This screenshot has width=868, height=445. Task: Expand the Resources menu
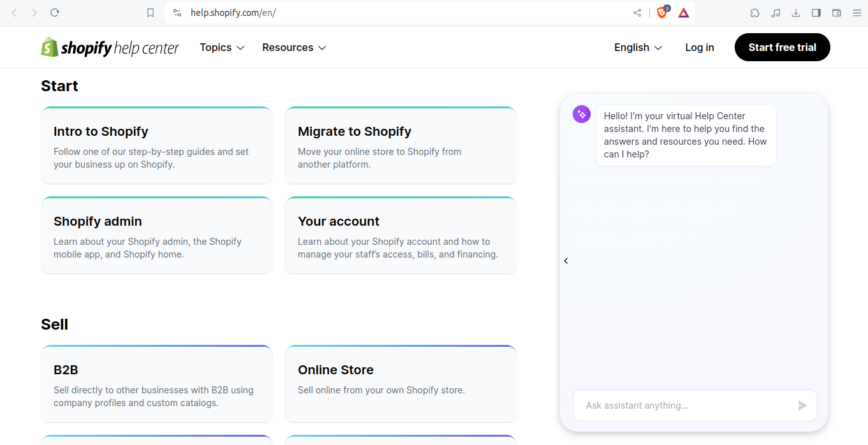[x=294, y=47]
